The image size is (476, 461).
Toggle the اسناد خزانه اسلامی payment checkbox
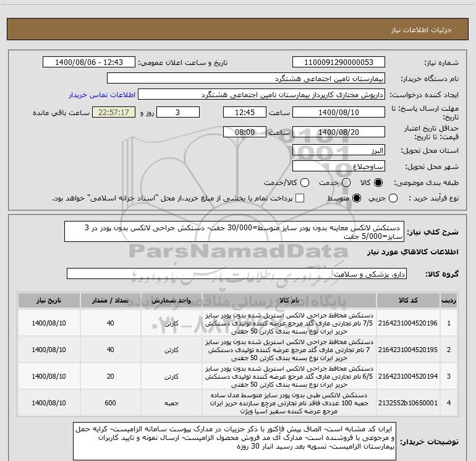pos(300,198)
